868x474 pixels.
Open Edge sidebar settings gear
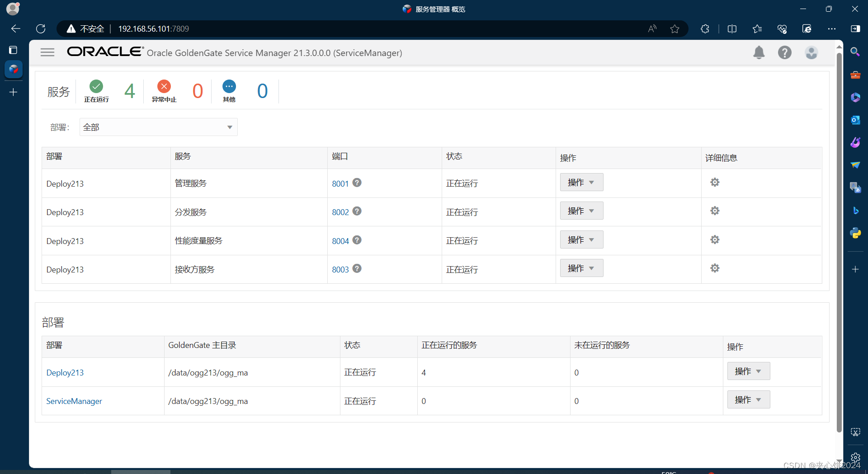tap(855, 457)
